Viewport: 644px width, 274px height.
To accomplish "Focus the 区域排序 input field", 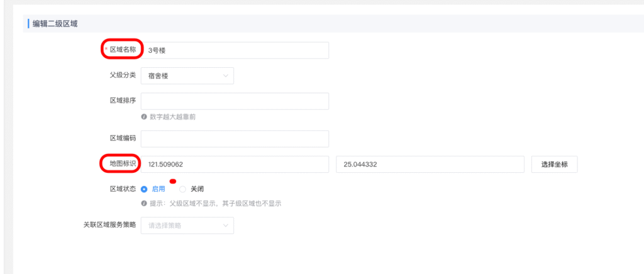I will pos(235,101).
